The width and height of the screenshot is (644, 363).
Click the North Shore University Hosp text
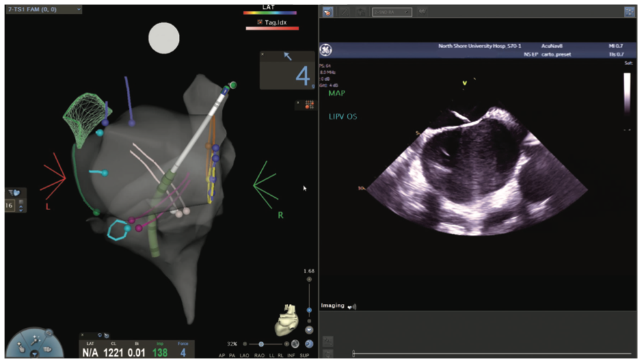point(479,46)
